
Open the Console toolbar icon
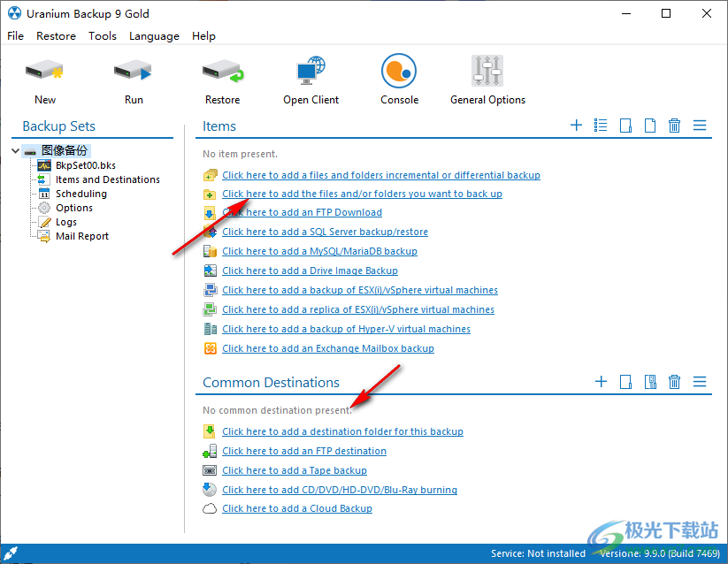point(399,72)
